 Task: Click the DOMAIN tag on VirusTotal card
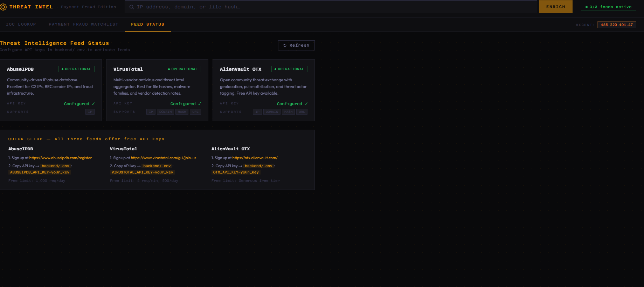[165, 112]
